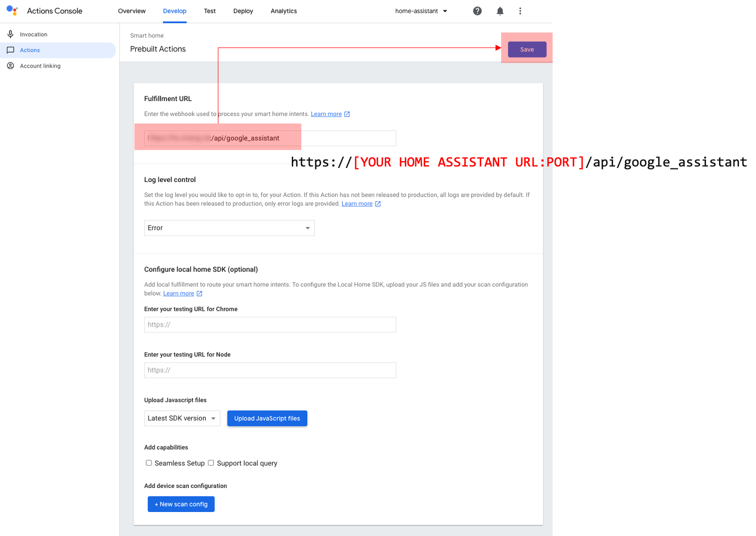
Task: Click the Actions Console title
Action: 54,11
